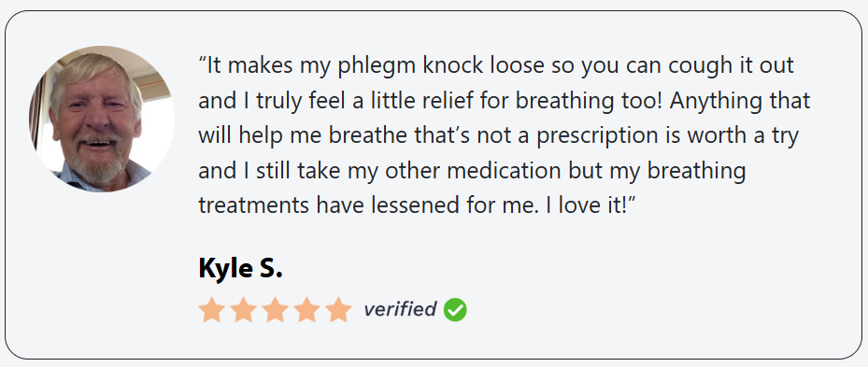Select the first rating star
868x367 pixels.
(212, 309)
